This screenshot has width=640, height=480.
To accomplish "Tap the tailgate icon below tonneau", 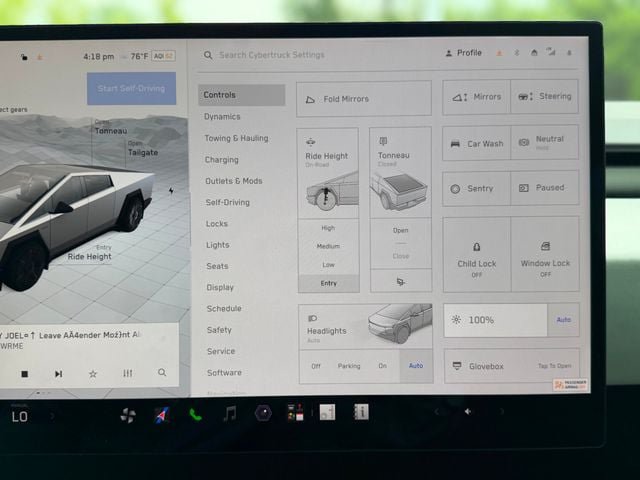I will click(401, 282).
